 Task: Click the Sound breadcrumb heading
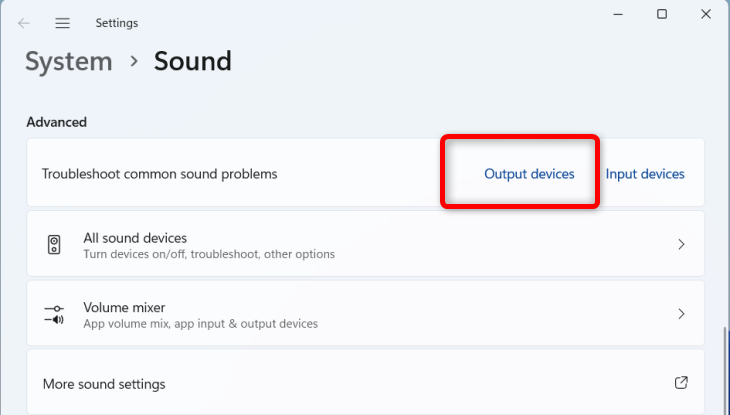point(192,61)
